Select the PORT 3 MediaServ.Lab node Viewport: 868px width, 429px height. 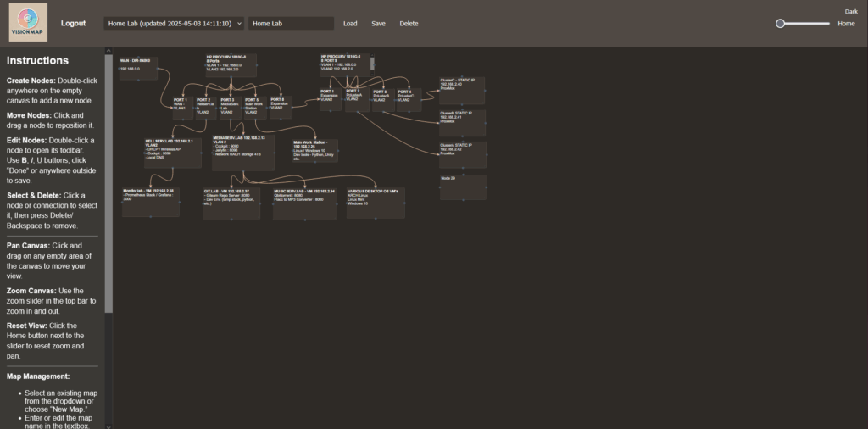click(x=231, y=108)
